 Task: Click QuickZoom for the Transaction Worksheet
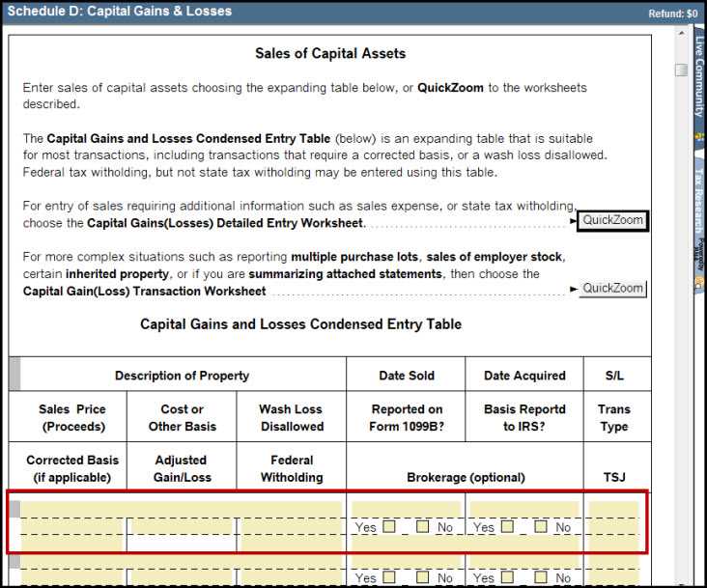(612, 289)
